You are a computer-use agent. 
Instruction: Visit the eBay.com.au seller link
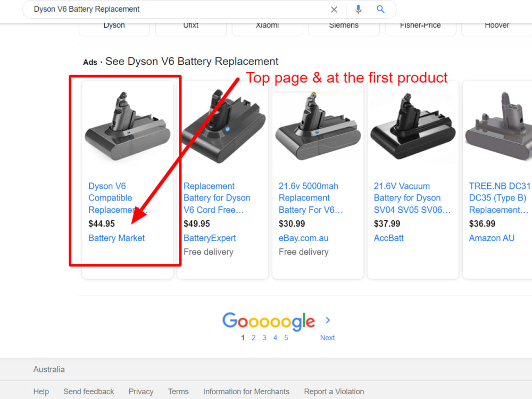304,238
